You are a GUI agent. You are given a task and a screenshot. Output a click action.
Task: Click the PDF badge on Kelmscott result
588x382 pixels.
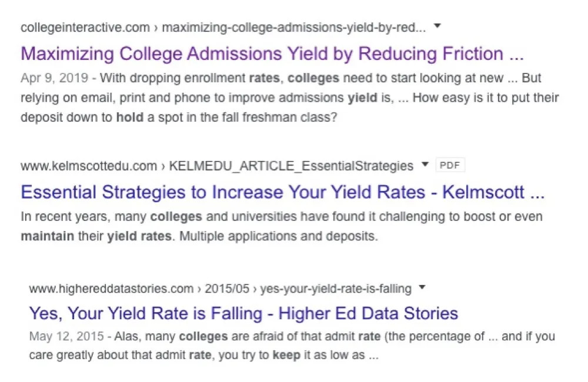point(450,165)
